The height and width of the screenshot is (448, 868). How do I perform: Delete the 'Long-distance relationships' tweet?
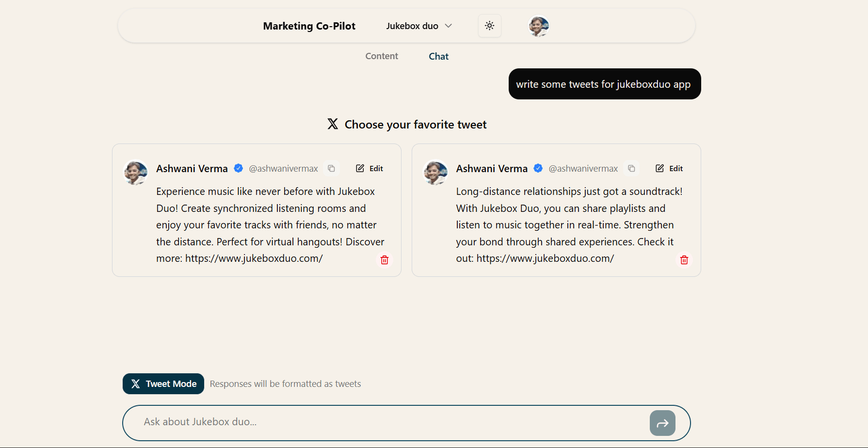click(x=684, y=260)
